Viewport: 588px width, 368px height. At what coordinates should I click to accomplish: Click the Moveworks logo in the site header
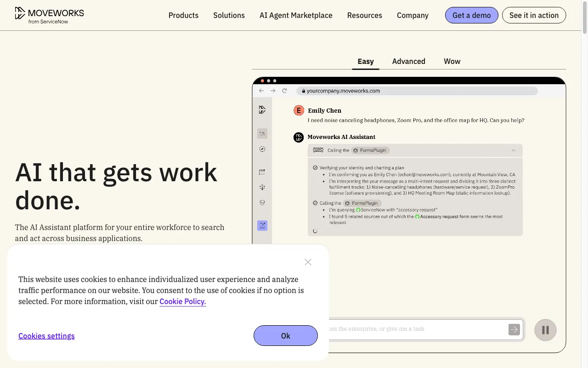click(x=49, y=15)
